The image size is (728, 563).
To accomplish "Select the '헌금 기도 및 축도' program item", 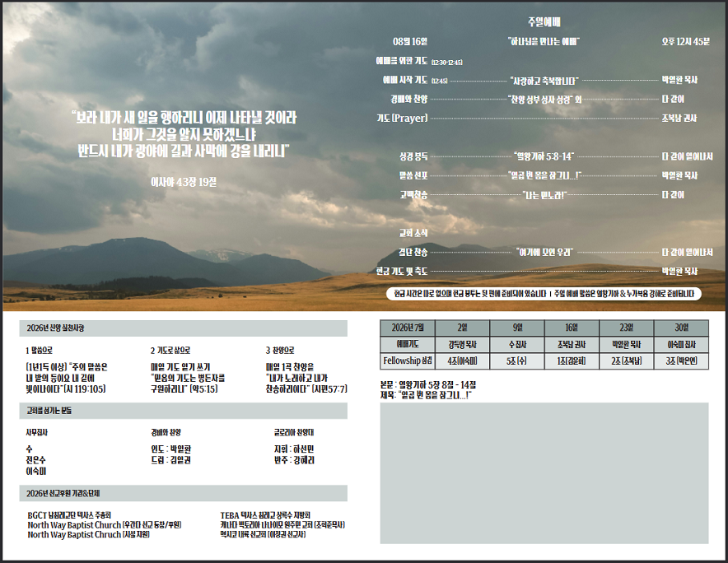I will pyautogui.click(x=402, y=271).
